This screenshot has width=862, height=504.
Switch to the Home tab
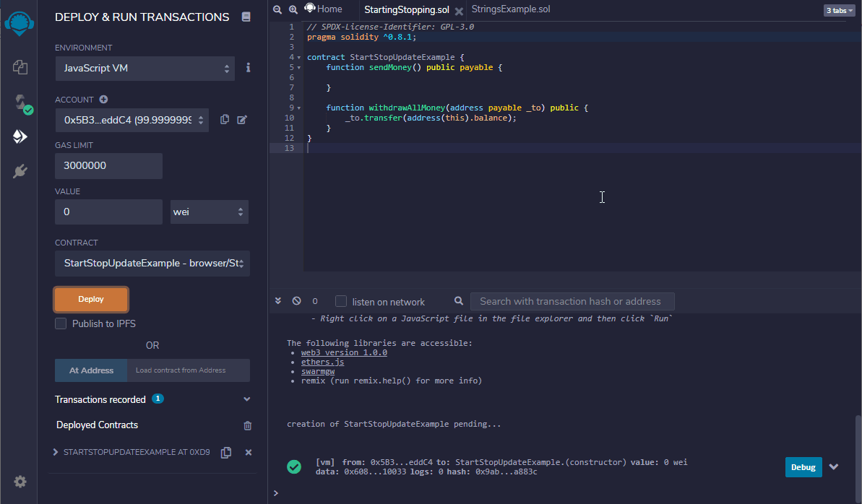click(324, 9)
